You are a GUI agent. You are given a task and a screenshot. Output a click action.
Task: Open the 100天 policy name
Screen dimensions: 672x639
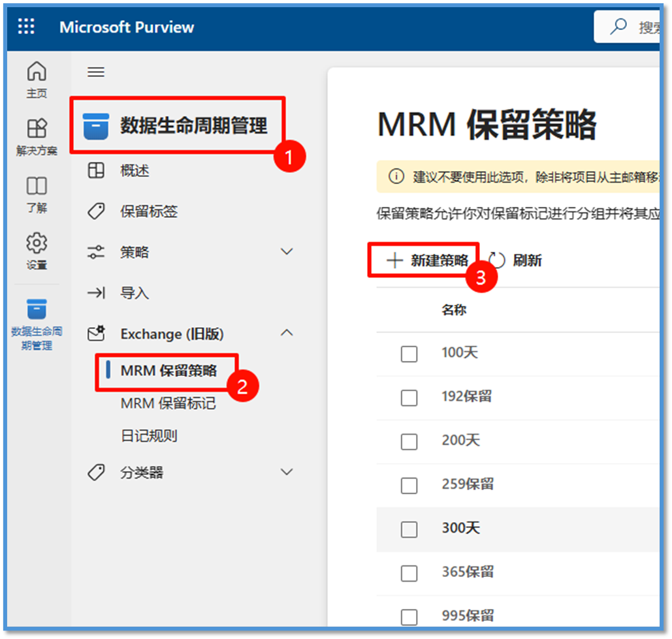[460, 353]
